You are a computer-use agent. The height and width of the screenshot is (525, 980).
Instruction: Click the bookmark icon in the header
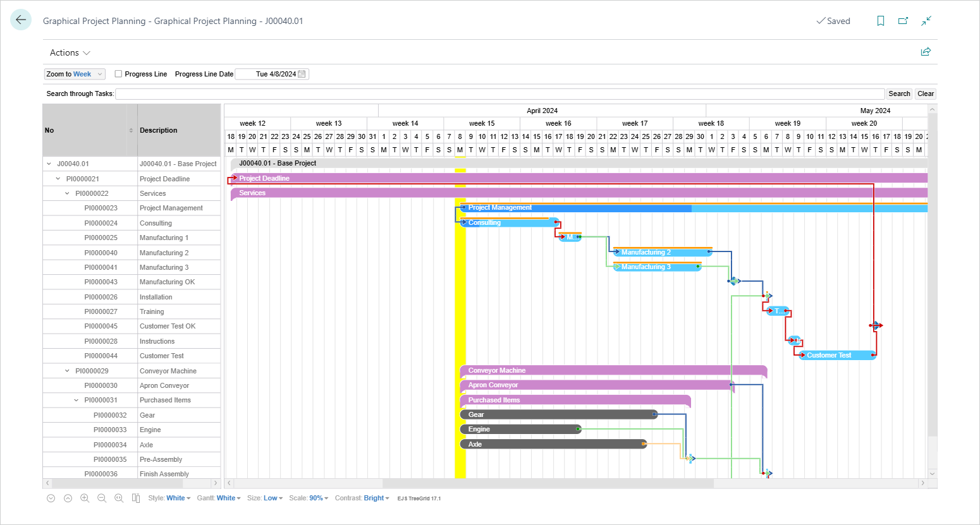(x=881, y=21)
